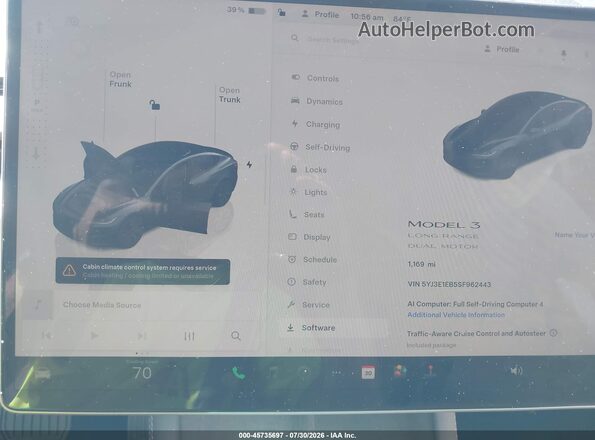This screenshot has height=440, width=595.
Task: Open Profile button below search bar
Action: (502, 49)
